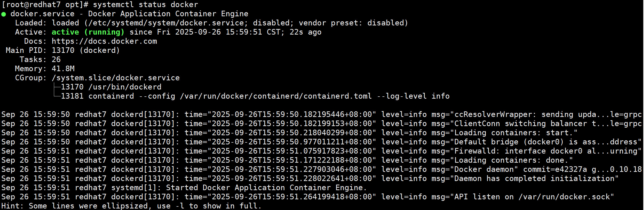Click the Tasks count value 26
Screen dimensions: 644x210
click(56, 59)
